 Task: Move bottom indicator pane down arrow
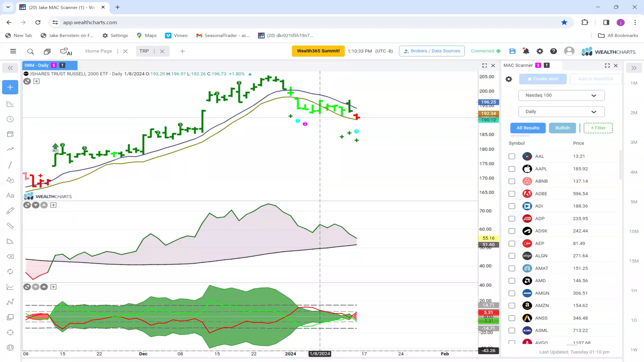(x=36, y=287)
